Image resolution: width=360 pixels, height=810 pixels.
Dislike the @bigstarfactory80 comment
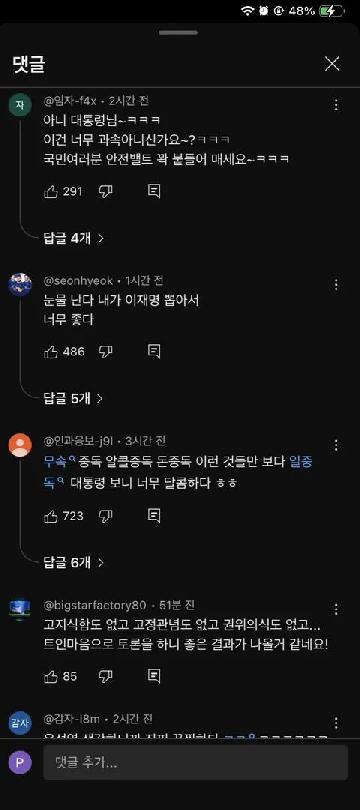pos(106,676)
